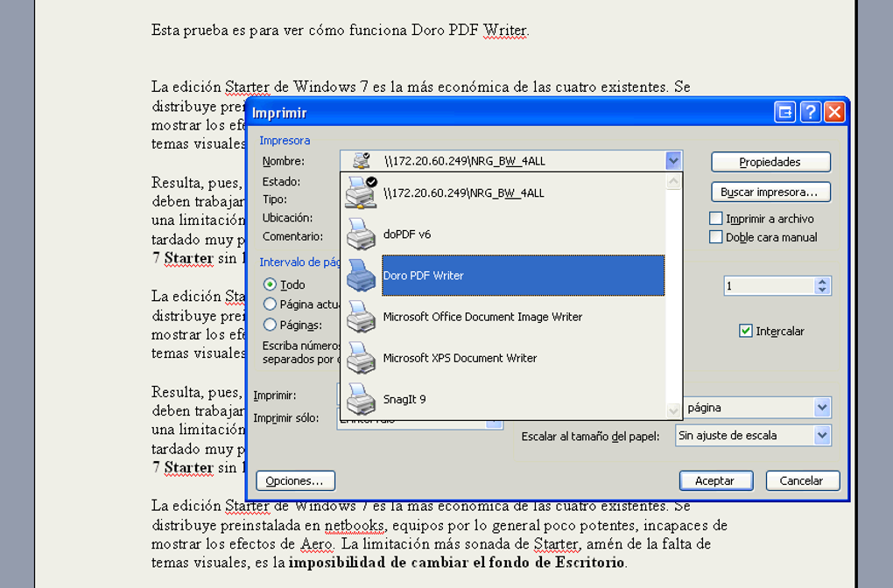Click Buscar impresora... button

click(770, 192)
